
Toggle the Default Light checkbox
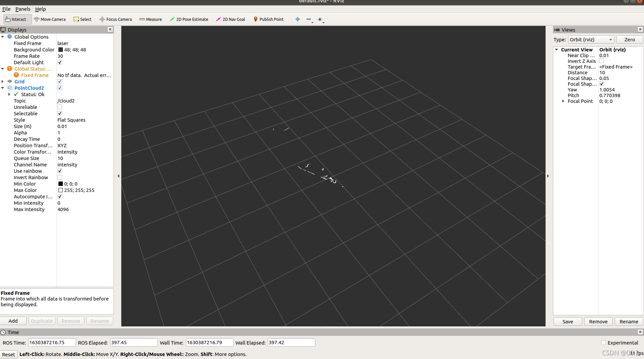pos(60,62)
